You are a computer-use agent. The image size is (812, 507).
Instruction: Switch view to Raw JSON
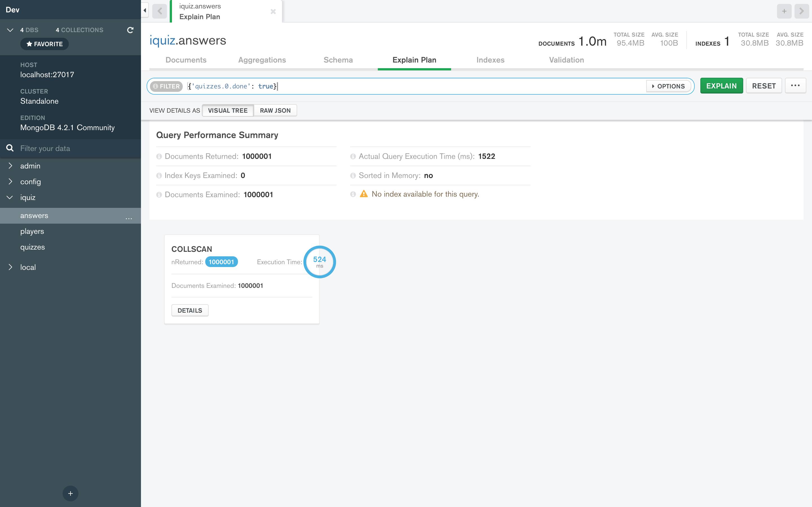275,110
